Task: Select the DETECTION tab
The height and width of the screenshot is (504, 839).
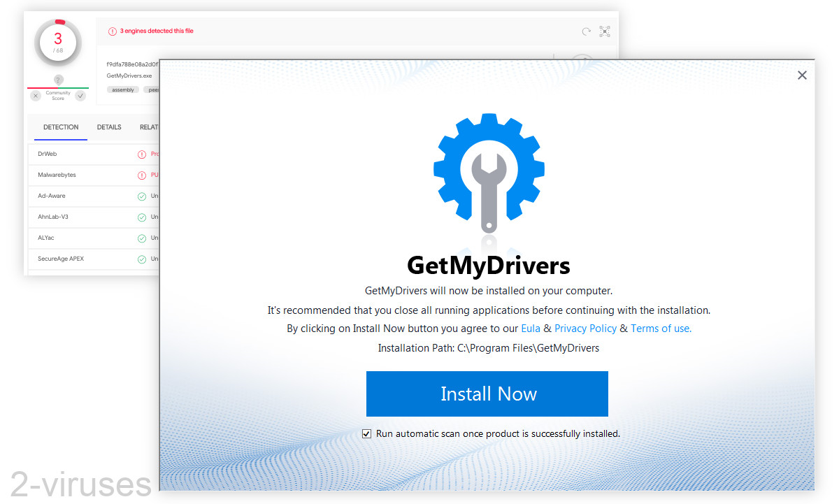Action: (60, 127)
